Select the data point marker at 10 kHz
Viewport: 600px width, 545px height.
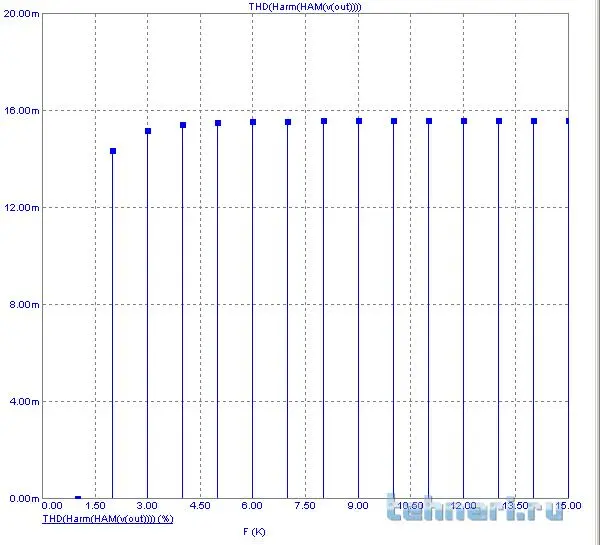point(394,121)
